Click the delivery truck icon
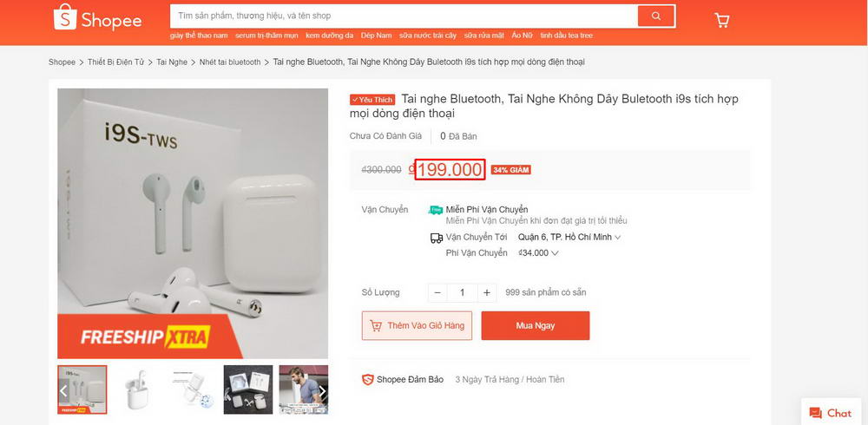 437,238
